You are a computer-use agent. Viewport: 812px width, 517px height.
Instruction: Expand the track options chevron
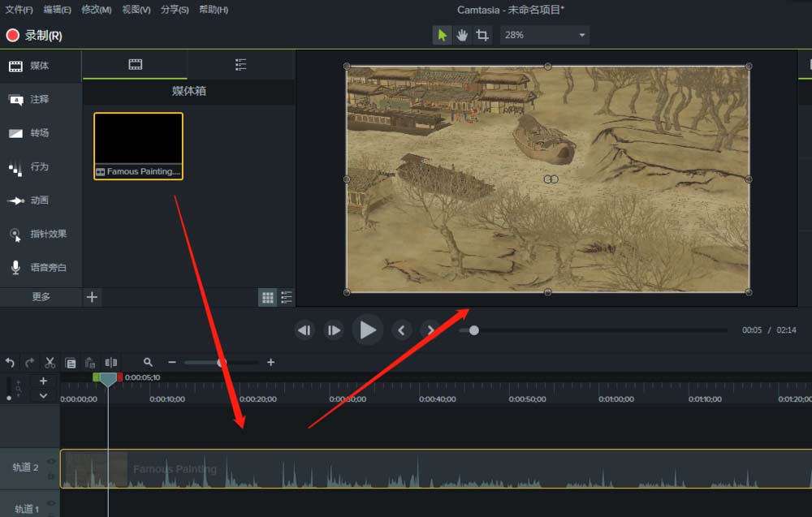coord(44,396)
